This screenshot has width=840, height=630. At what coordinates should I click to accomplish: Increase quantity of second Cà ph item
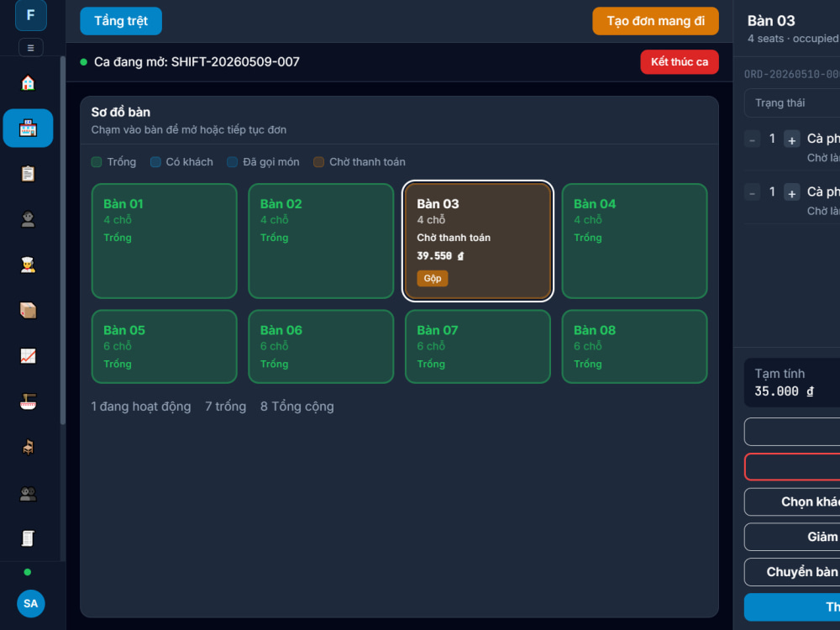(792, 192)
